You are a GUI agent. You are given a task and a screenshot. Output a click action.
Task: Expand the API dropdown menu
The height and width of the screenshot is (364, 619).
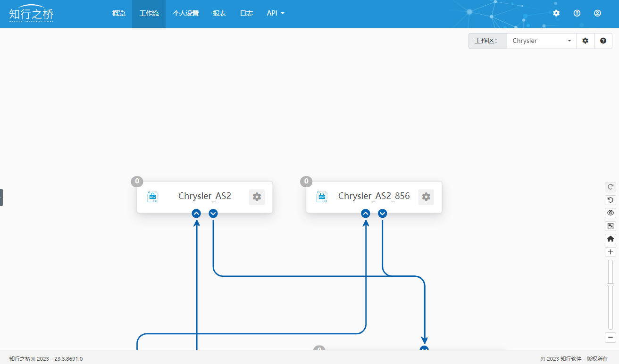tap(276, 13)
